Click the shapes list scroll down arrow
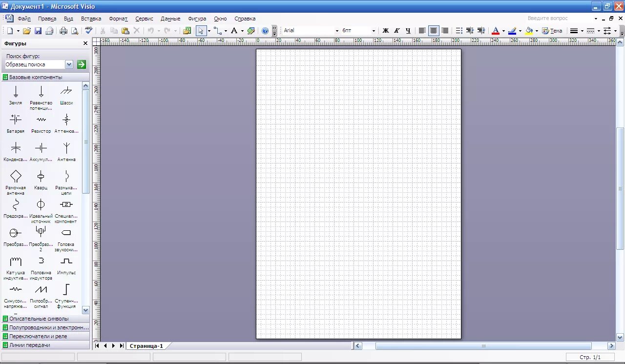 click(x=86, y=310)
